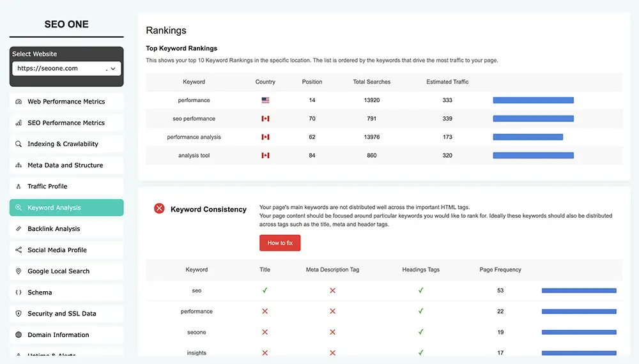Open the Select Website dropdown

coord(66,68)
